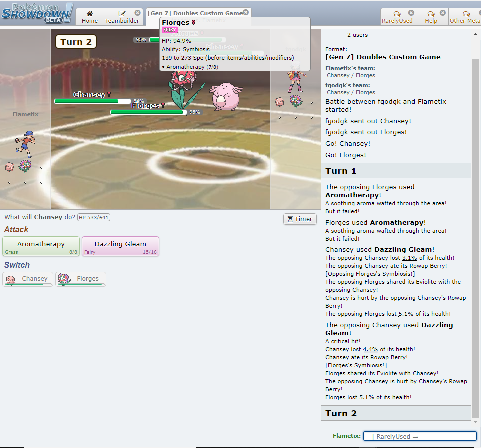Screen dimensions: 481x448
Task: Click the 'Go! Florges!' log line
Action: [x=345, y=155]
